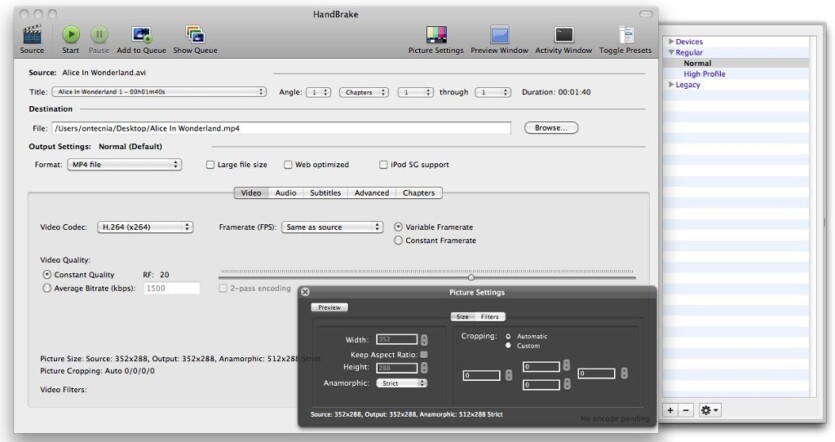The image size is (835, 442).
Task: Click the left crop value field
Action: tap(481, 375)
